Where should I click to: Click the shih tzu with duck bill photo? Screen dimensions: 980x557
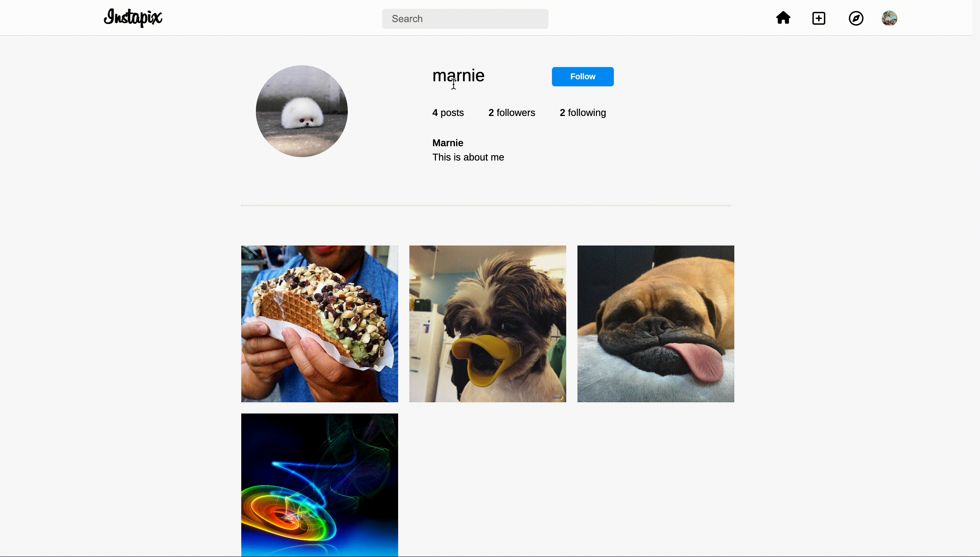[487, 324]
